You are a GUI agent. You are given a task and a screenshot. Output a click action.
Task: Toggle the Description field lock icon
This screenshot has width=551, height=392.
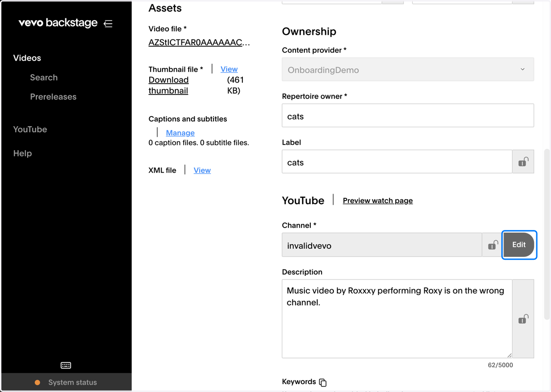tap(523, 319)
